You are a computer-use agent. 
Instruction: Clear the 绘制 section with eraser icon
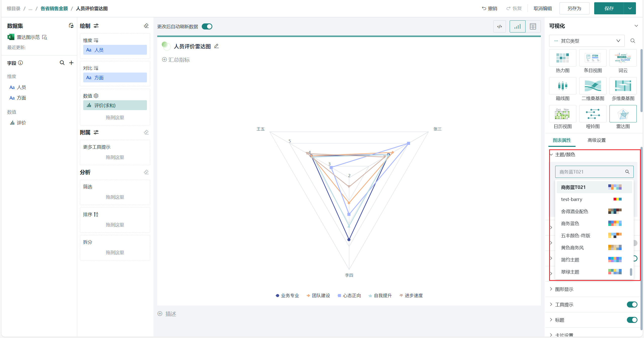[146, 26]
